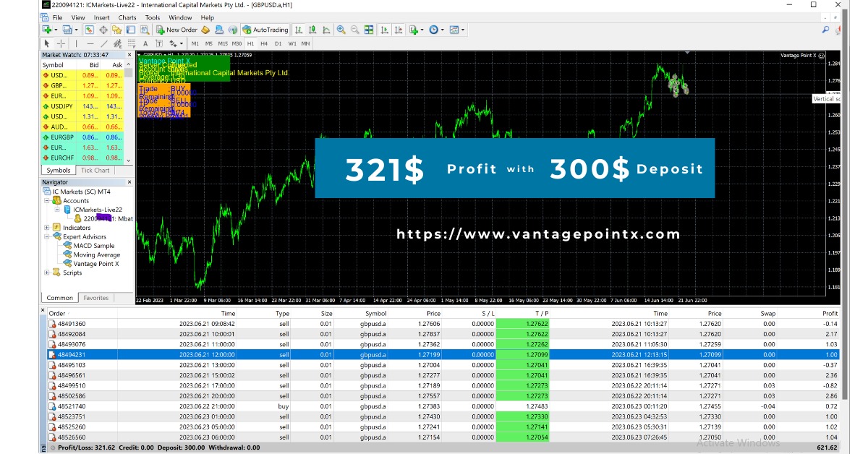Zoom in on the chart

(340, 30)
